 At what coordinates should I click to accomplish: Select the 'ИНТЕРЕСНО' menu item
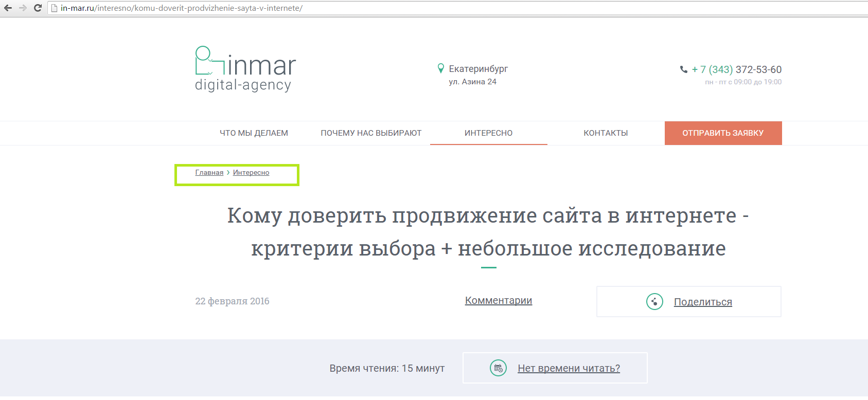click(488, 133)
